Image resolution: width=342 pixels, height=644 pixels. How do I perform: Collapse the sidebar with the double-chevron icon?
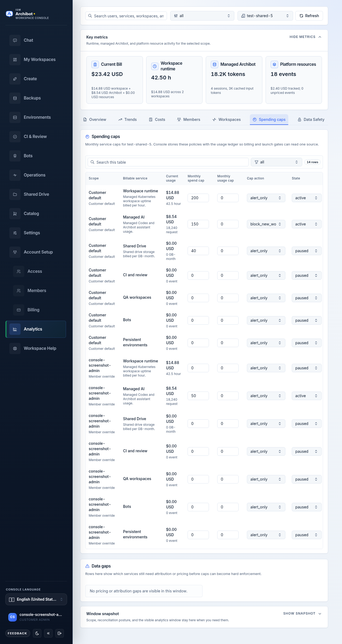pyautogui.click(x=48, y=633)
